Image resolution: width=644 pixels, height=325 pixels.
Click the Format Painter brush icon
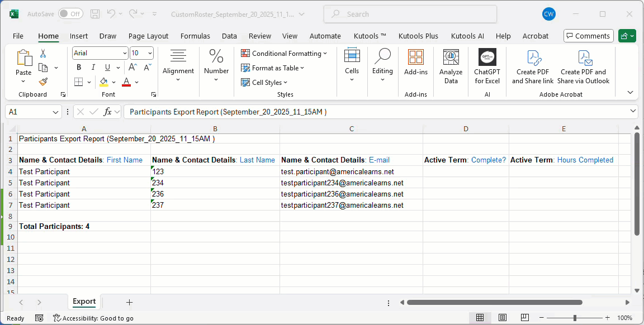pyautogui.click(x=43, y=82)
